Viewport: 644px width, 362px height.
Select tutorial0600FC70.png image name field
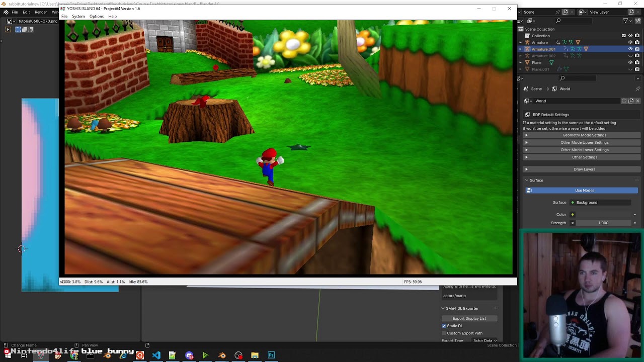point(38,21)
